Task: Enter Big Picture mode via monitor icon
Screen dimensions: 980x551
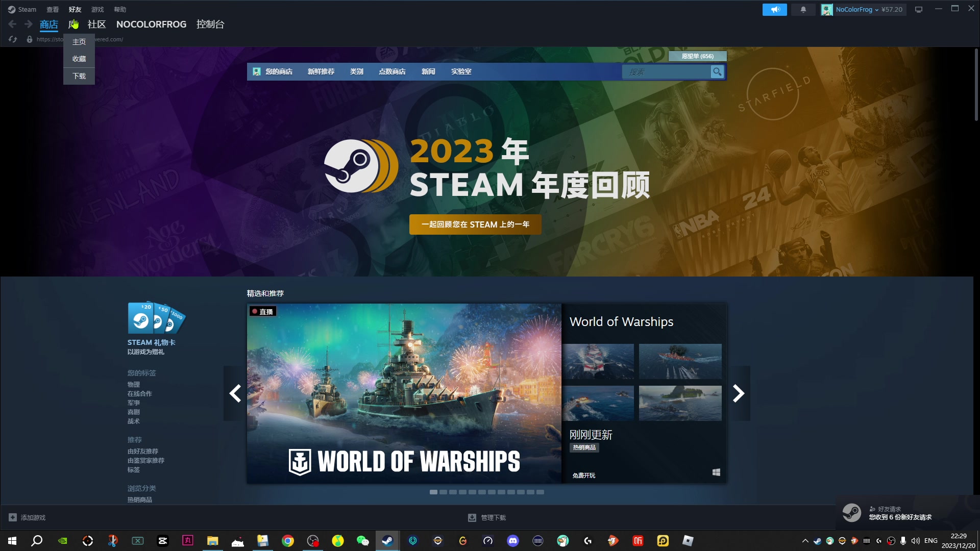Action: coord(919,9)
